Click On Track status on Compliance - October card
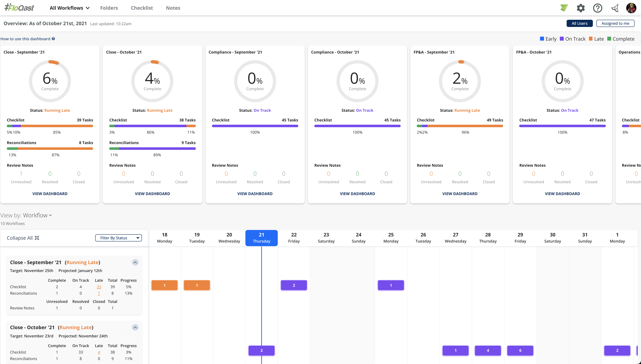 364,110
